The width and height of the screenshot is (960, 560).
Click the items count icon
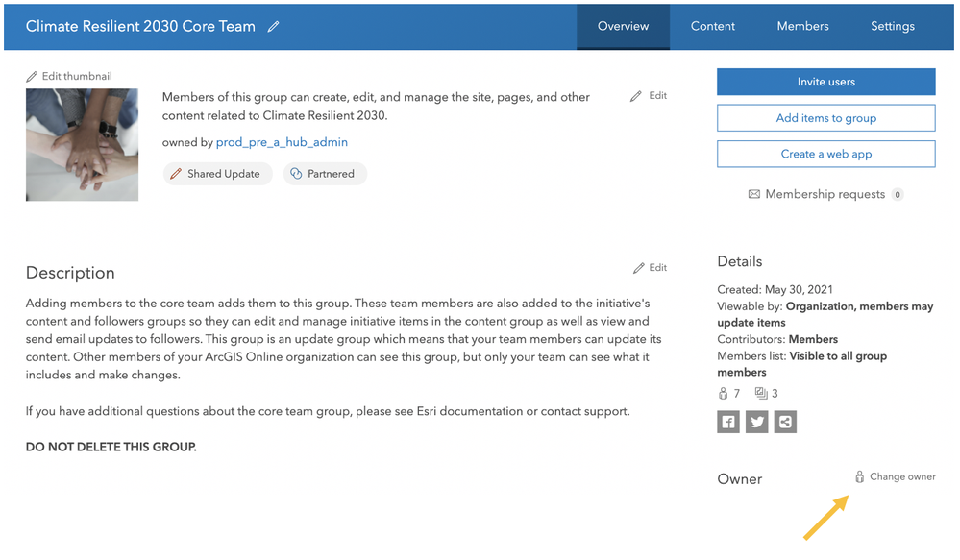tap(761, 394)
